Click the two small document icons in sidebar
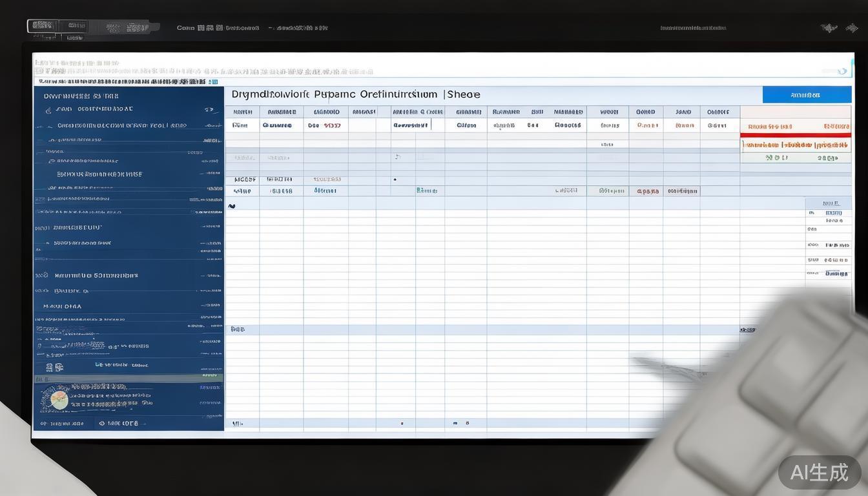This screenshot has height=496, width=868. tap(54, 367)
